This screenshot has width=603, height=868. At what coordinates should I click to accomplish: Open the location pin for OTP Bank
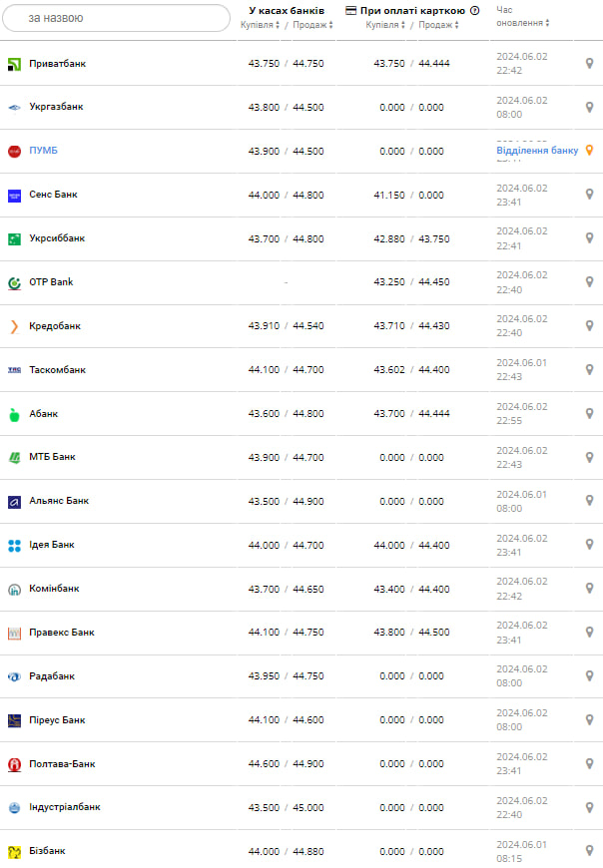589,282
